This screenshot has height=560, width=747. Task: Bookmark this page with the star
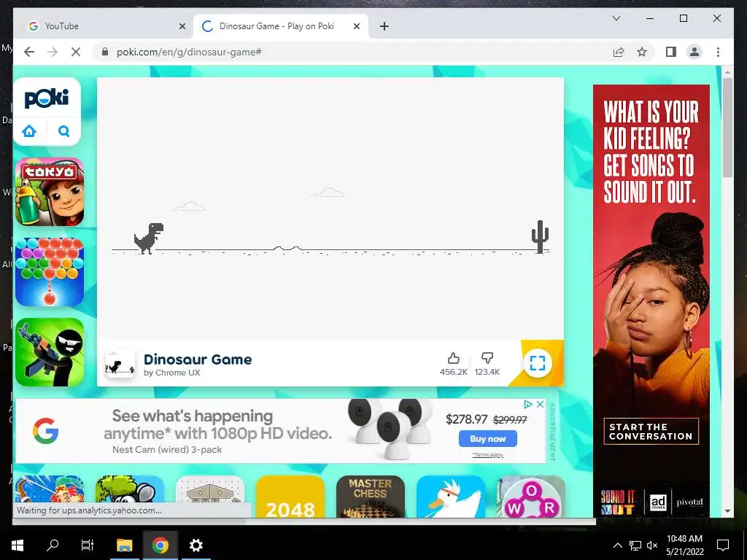[x=642, y=52]
